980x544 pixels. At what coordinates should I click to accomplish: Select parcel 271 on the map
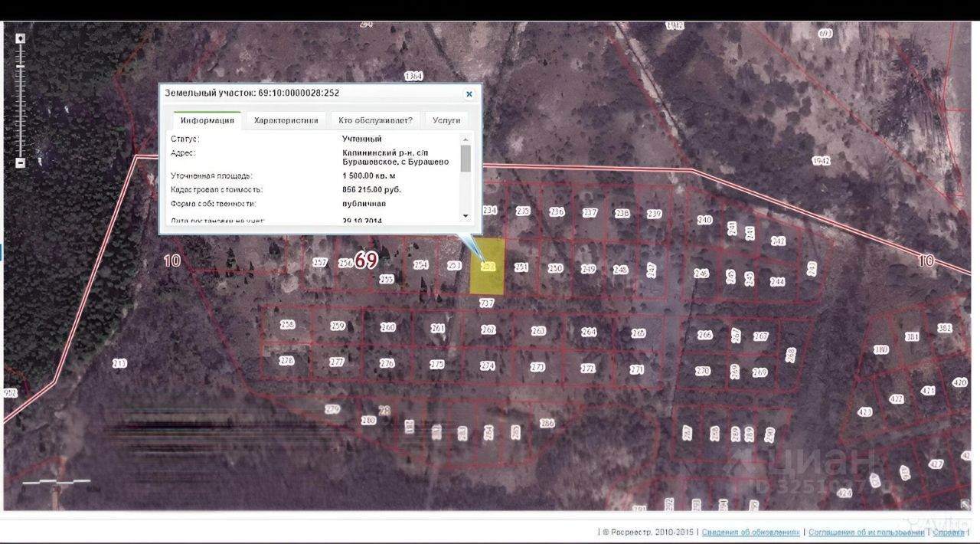637,369
